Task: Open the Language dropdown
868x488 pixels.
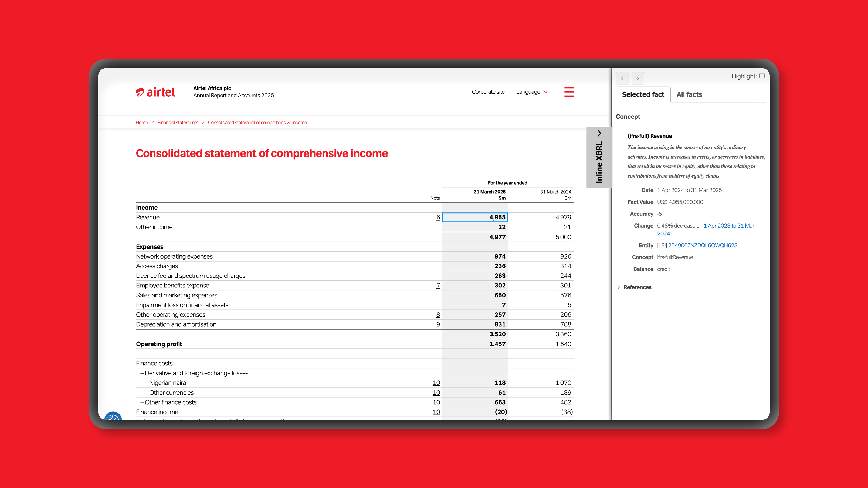Action: pos(532,92)
